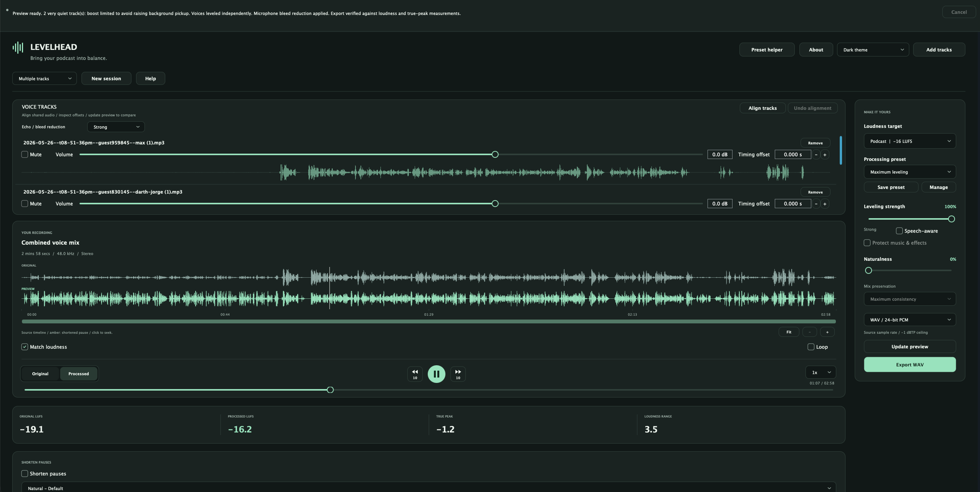Click the playback position slider handle

(330, 390)
